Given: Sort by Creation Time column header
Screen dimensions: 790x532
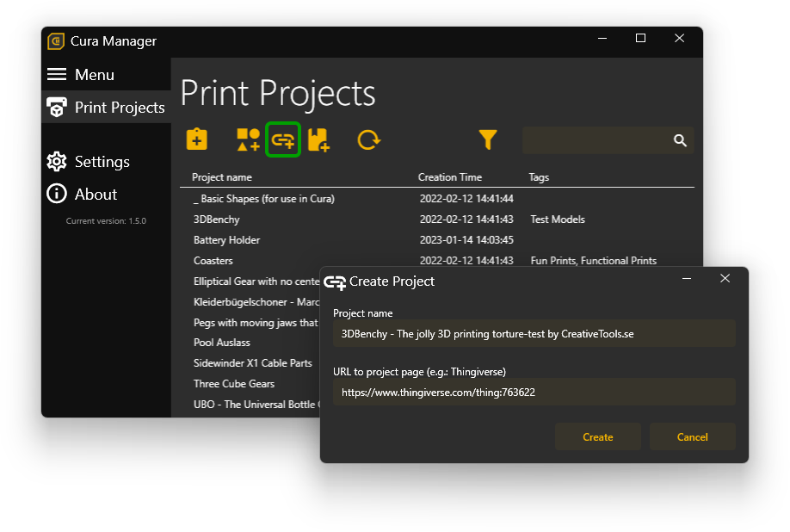Looking at the screenshot, I should click(450, 177).
